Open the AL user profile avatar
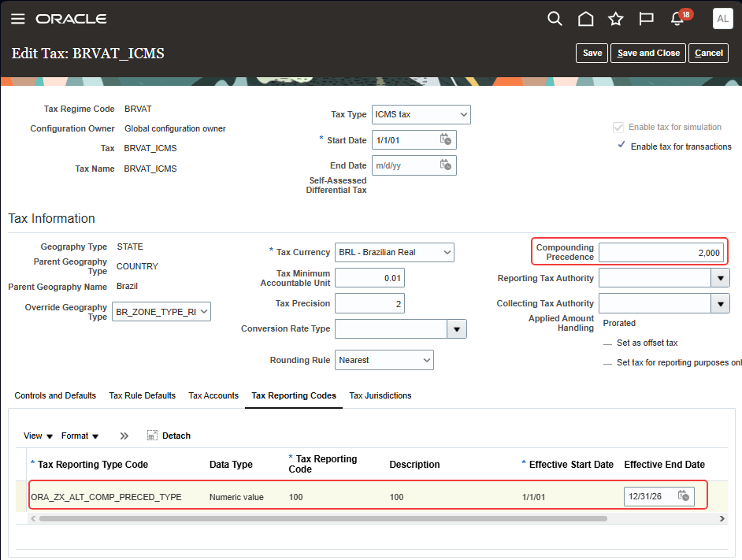The width and height of the screenshot is (742, 560). point(722,19)
